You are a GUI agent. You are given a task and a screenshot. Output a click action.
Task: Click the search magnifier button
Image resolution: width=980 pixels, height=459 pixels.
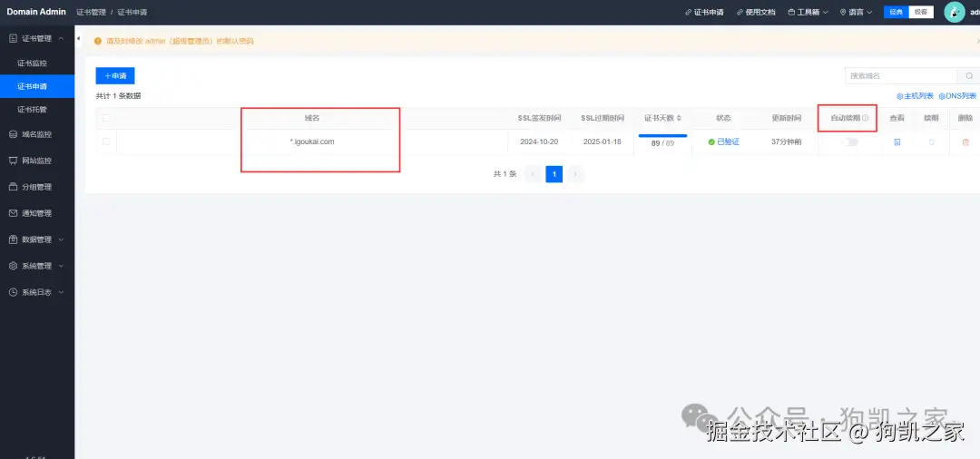[968, 75]
